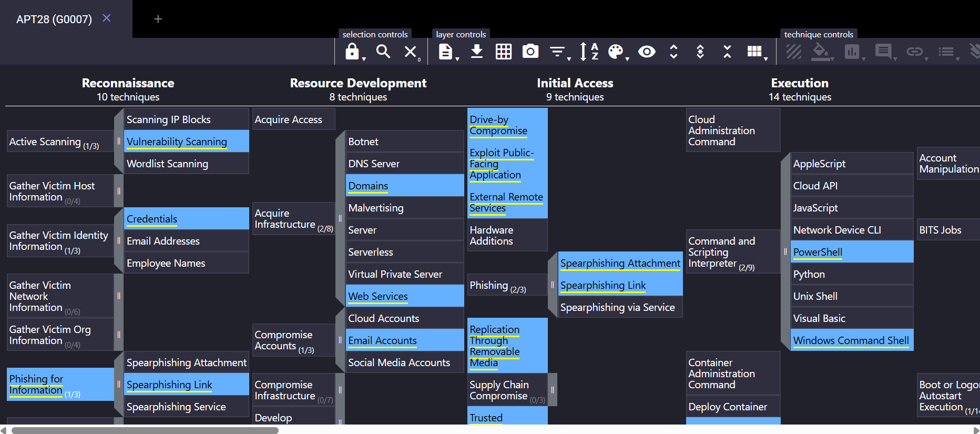Select the Reconnaissance tactic header
The height and width of the screenshot is (434, 980).
click(128, 83)
